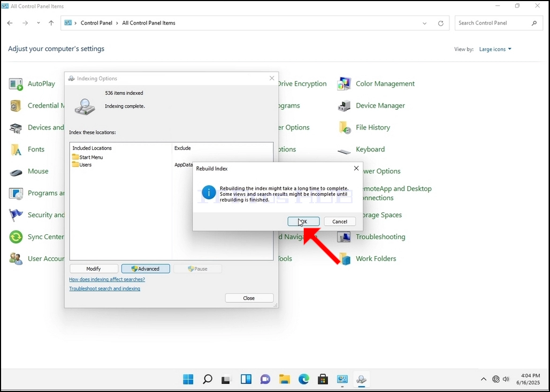Click the chevron after Control Panel breadcrumb

tap(117, 23)
